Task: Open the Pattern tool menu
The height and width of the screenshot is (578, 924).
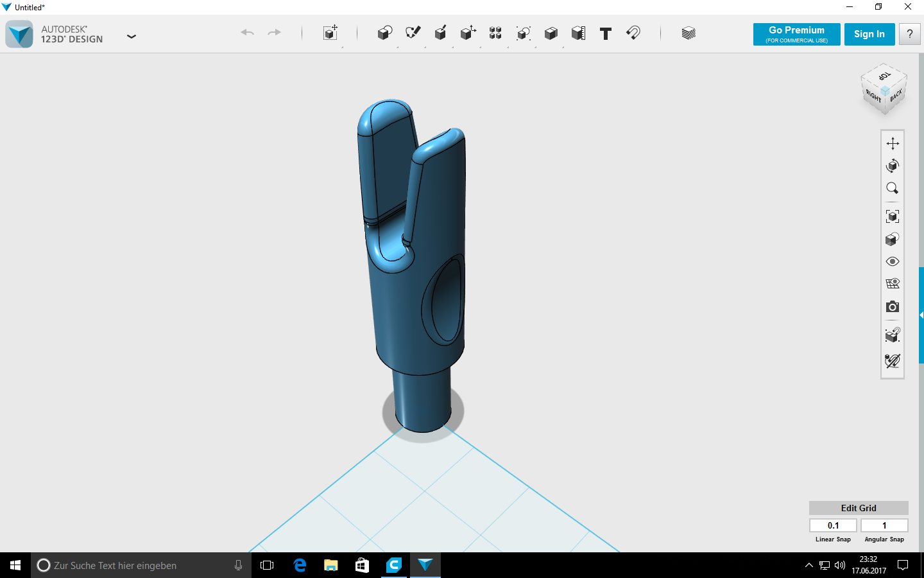Action: pos(495,33)
